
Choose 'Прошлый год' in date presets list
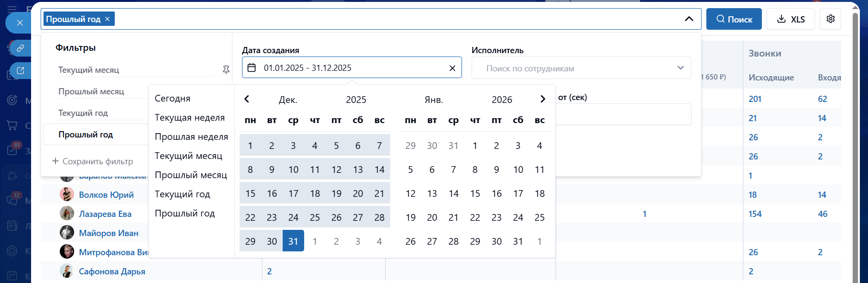pyautogui.click(x=185, y=213)
